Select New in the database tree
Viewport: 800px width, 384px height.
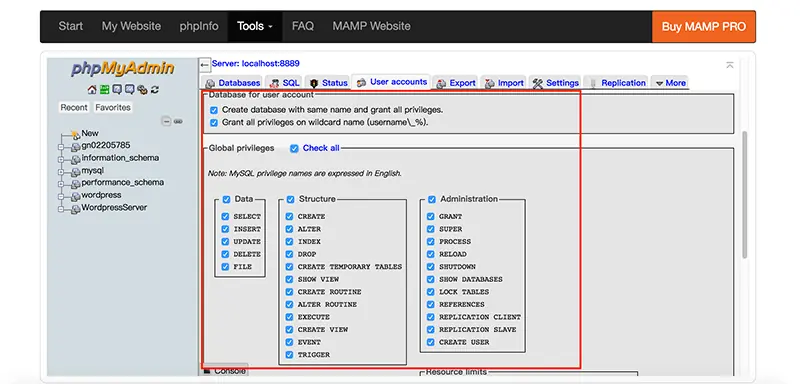(90, 133)
